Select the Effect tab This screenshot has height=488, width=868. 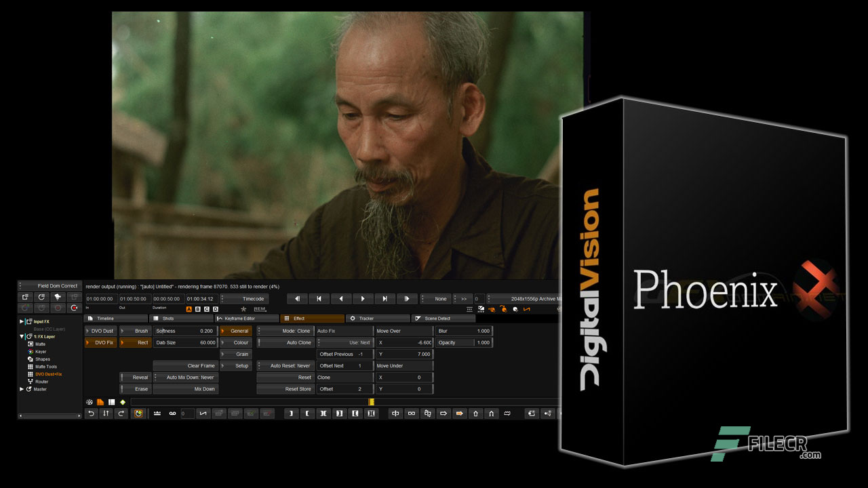click(313, 319)
